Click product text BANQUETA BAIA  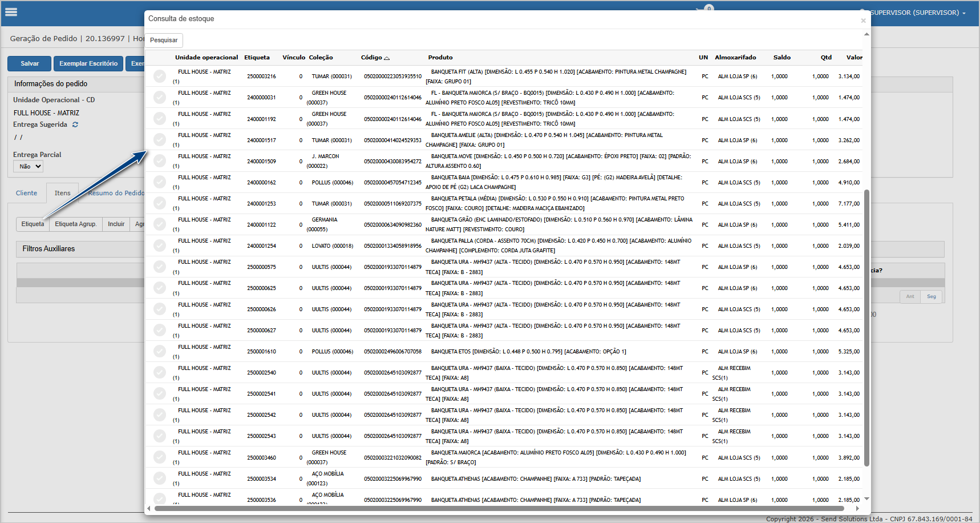click(451, 178)
